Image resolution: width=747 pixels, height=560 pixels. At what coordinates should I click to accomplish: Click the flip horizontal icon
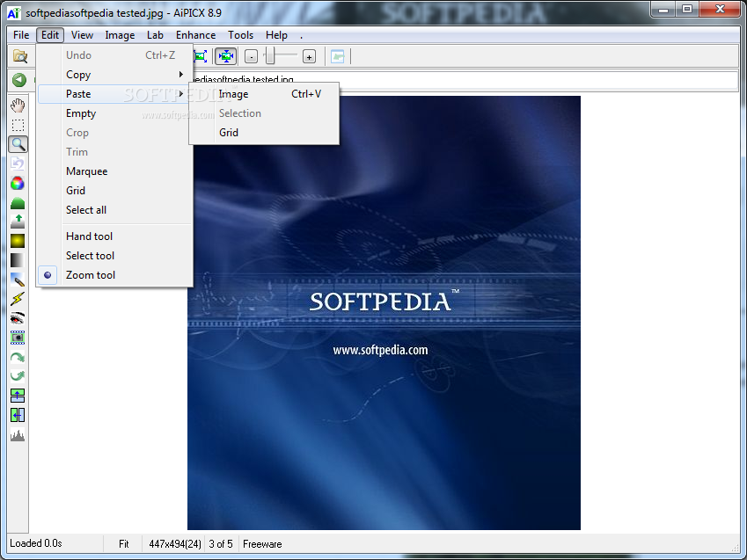18,415
